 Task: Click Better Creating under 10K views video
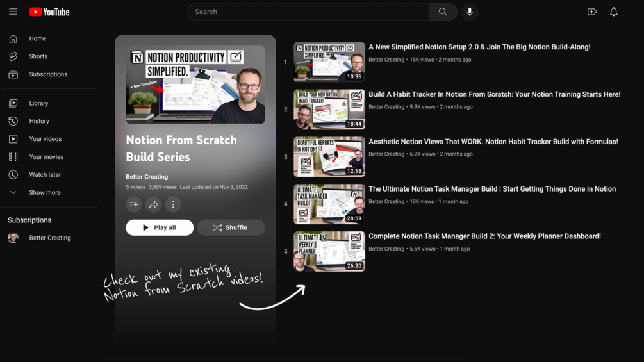point(386,201)
